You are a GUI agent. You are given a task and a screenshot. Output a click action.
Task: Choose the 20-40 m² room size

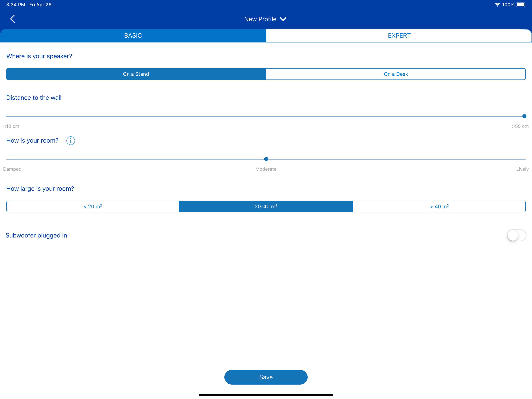click(x=266, y=207)
